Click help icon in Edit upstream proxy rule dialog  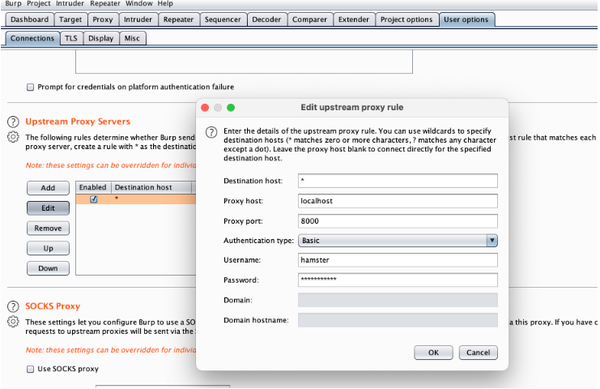[x=211, y=132]
